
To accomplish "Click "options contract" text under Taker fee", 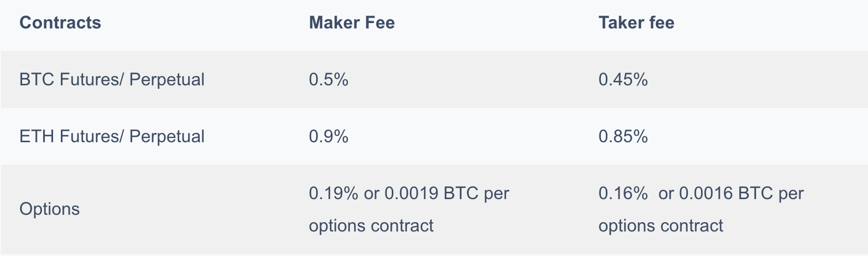I will (661, 226).
